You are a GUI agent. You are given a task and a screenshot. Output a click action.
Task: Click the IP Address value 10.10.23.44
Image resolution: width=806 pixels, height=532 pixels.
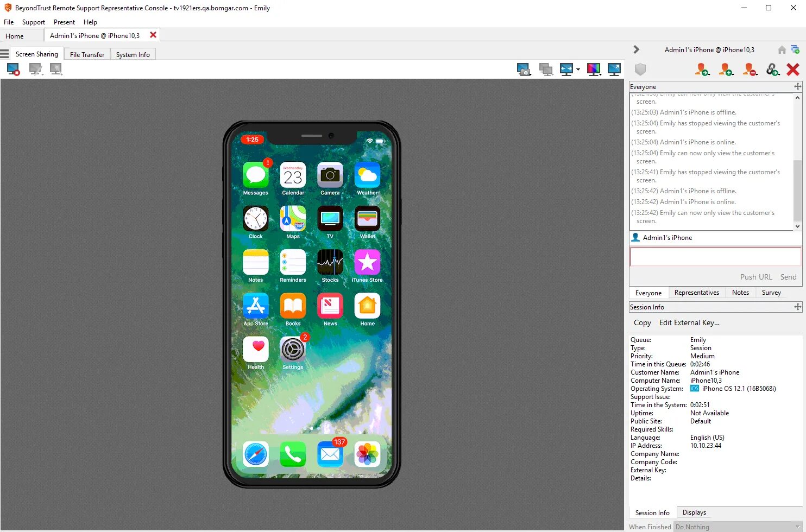click(706, 446)
